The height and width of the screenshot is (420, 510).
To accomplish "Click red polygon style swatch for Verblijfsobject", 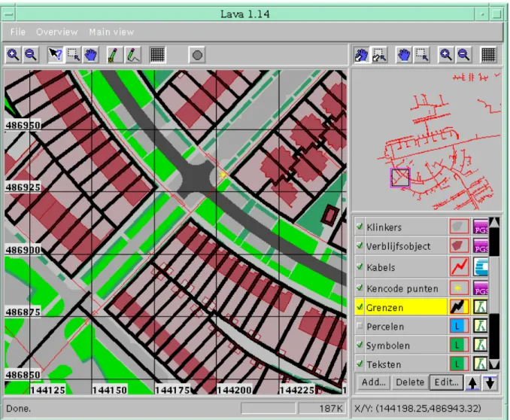I will [x=459, y=246].
